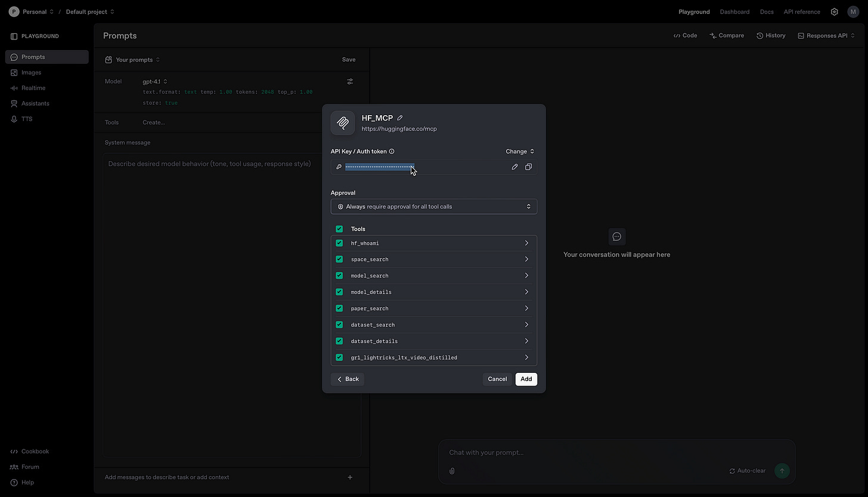Open the Change auth type dropdown
The height and width of the screenshot is (497, 868).
[x=520, y=152]
